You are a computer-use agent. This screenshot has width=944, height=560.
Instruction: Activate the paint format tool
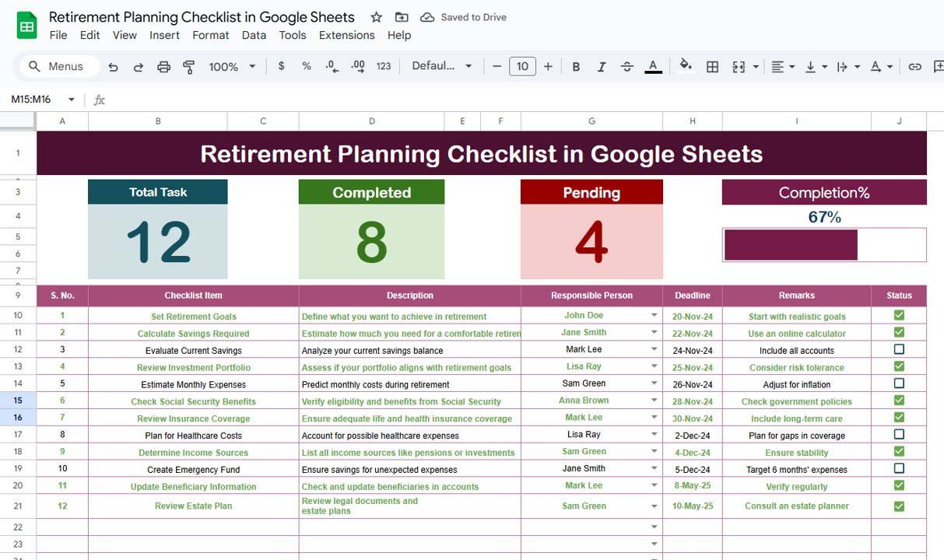pyautogui.click(x=188, y=67)
